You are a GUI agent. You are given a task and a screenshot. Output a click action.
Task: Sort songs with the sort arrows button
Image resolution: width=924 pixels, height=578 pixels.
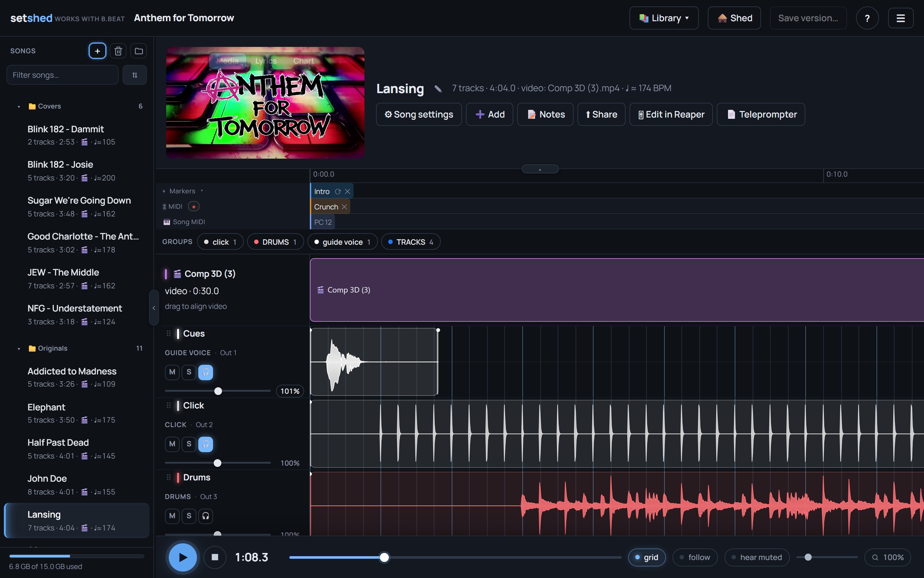pos(134,75)
